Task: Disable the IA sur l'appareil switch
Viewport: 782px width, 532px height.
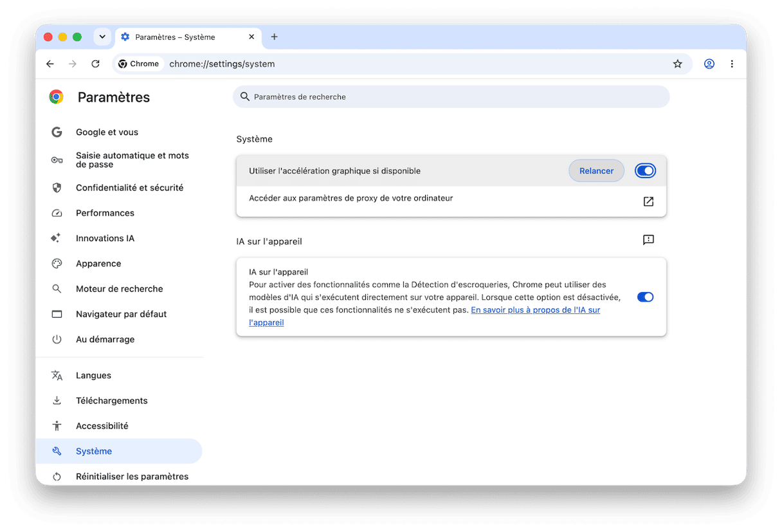Action: (645, 297)
